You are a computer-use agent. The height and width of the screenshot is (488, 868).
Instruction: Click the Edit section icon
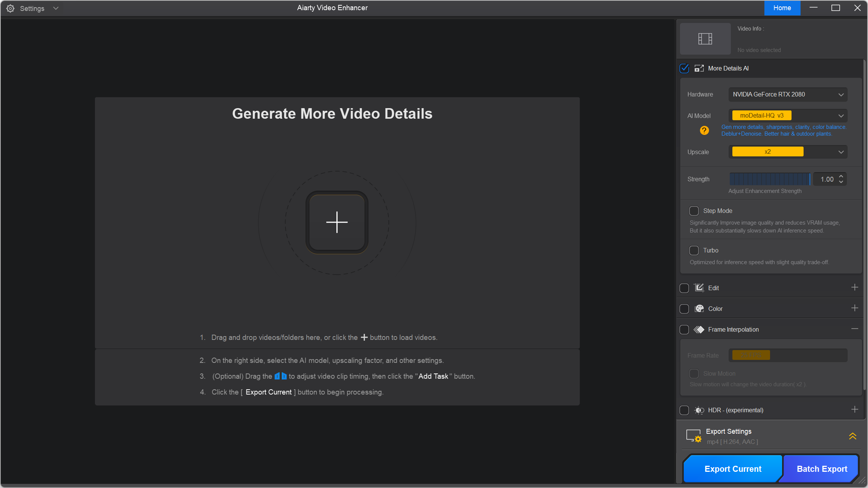click(699, 288)
